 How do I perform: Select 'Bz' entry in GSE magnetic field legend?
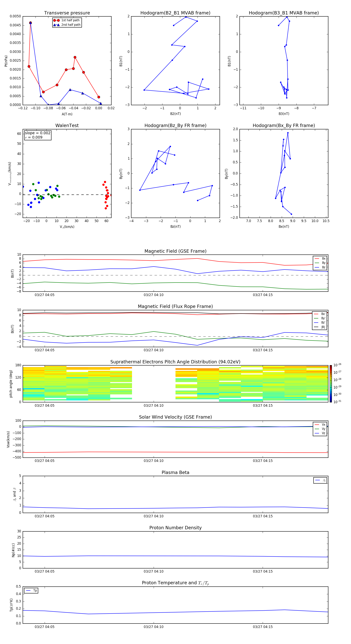tap(320, 268)
